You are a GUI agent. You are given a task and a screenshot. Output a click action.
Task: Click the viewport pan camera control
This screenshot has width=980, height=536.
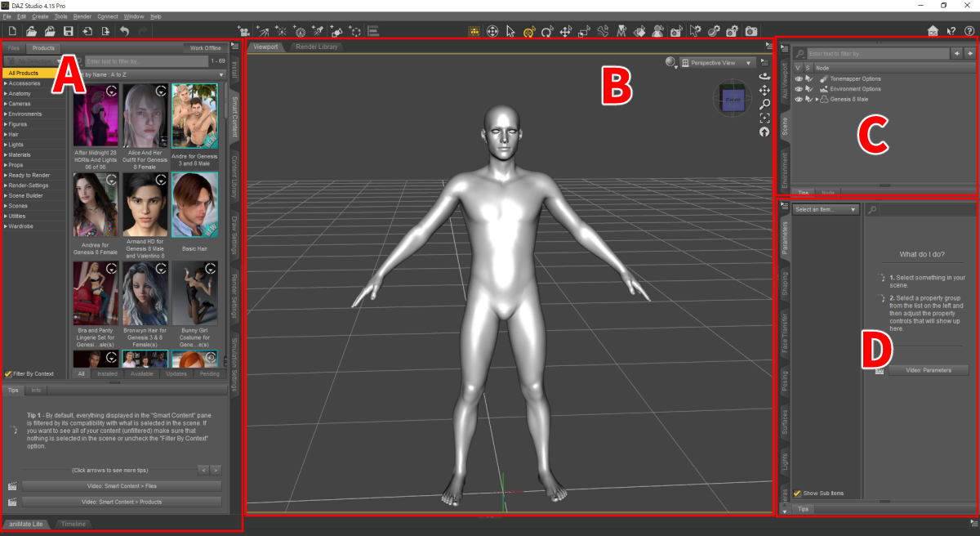(764, 90)
